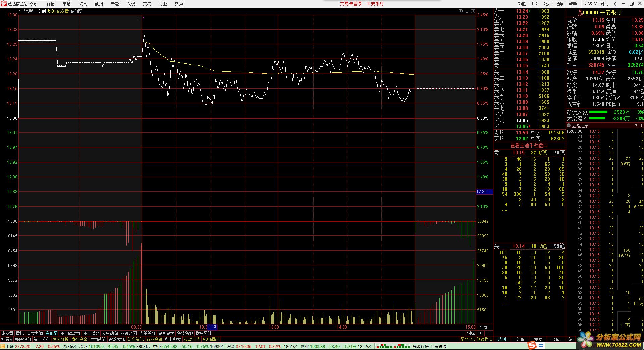Toggle the 分时 view in chart header
644x350 pixels.
point(42,11)
